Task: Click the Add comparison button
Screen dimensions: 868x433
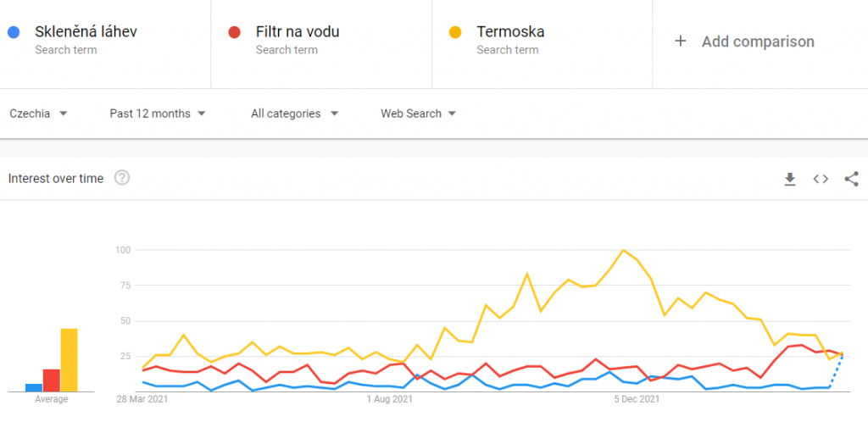Action: [757, 42]
